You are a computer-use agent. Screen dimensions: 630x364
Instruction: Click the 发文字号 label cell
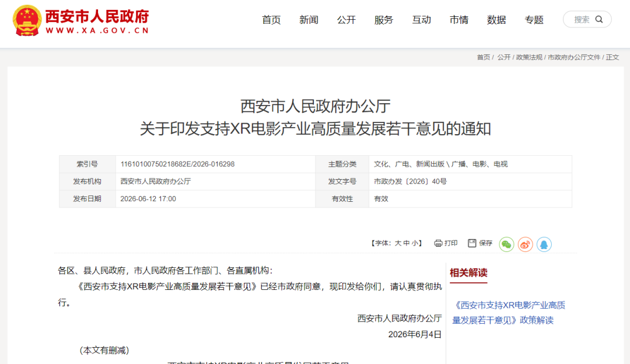(342, 181)
